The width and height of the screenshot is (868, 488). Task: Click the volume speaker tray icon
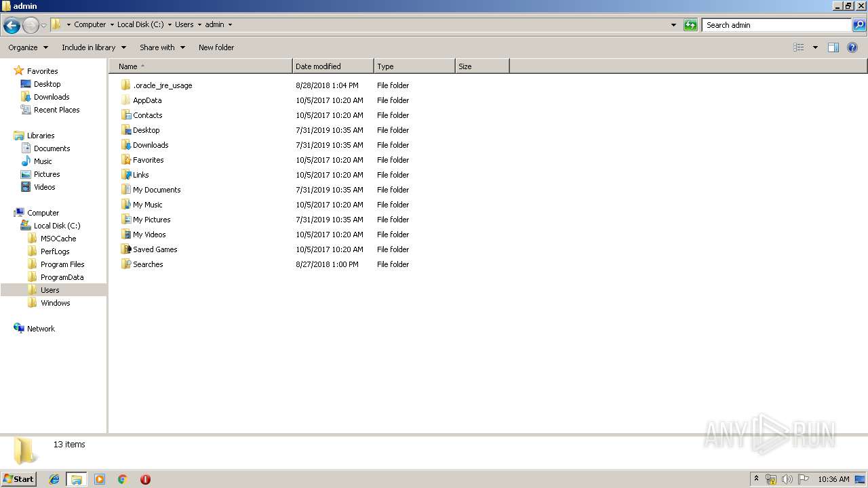[787, 479]
